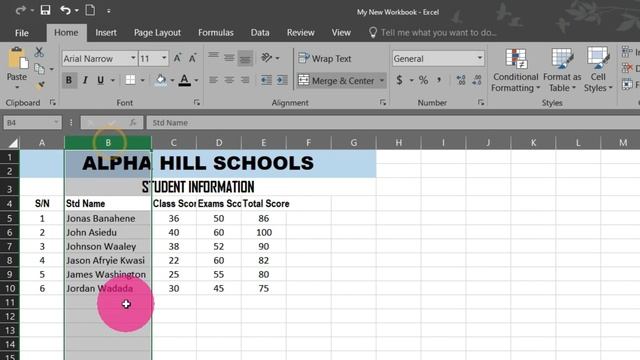The width and height of the screenshot is (640, 360).
Task: Open Cell Styles gallery
Action: (598, 70)
